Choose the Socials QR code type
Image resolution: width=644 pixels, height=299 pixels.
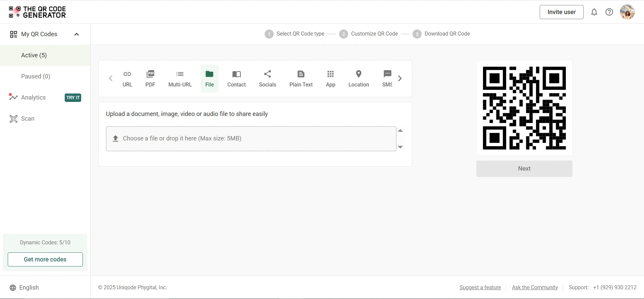click(267, 79)
